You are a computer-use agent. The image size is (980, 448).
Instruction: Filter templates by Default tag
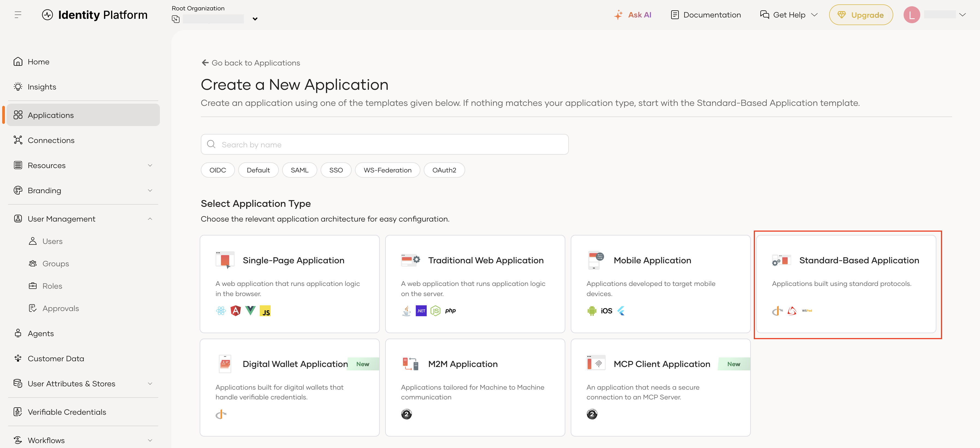coord(258,170)
